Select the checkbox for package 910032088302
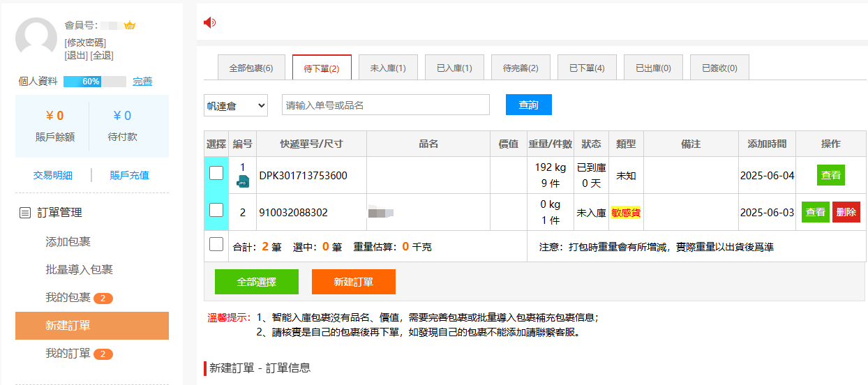The height and width of the screenshot is (385, 868). [216, 210]
